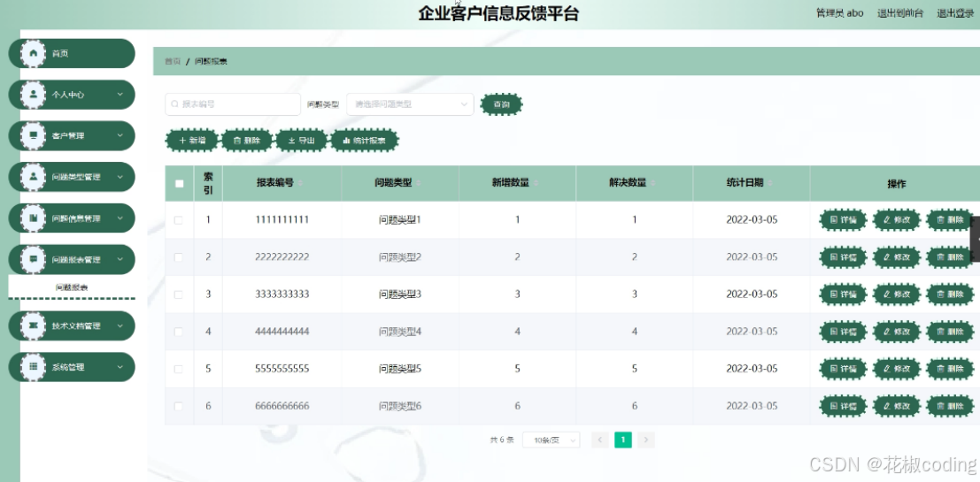Click the sort icon on the 问题类型 column
980x482 pixels.
(x=419, y=183)
